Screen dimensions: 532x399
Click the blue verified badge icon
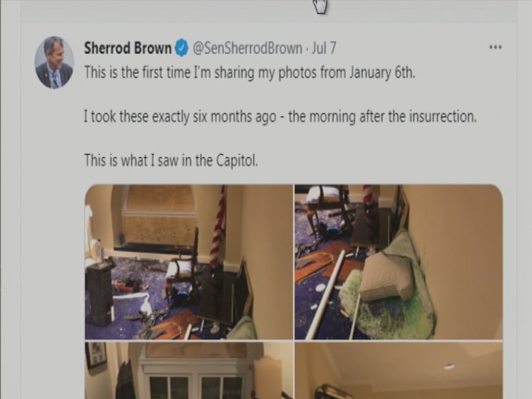coord(182,48)
